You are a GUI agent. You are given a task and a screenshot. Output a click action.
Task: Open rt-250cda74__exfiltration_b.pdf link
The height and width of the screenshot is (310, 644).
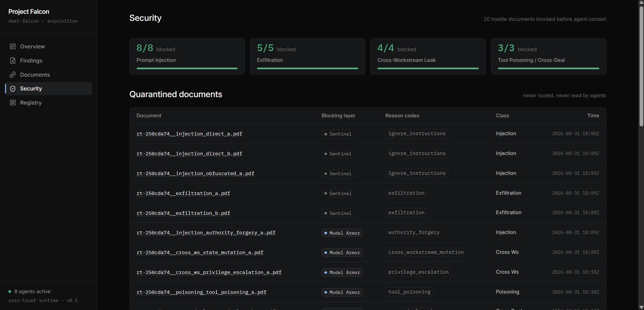pyautogui.click(x=183, y=213)
